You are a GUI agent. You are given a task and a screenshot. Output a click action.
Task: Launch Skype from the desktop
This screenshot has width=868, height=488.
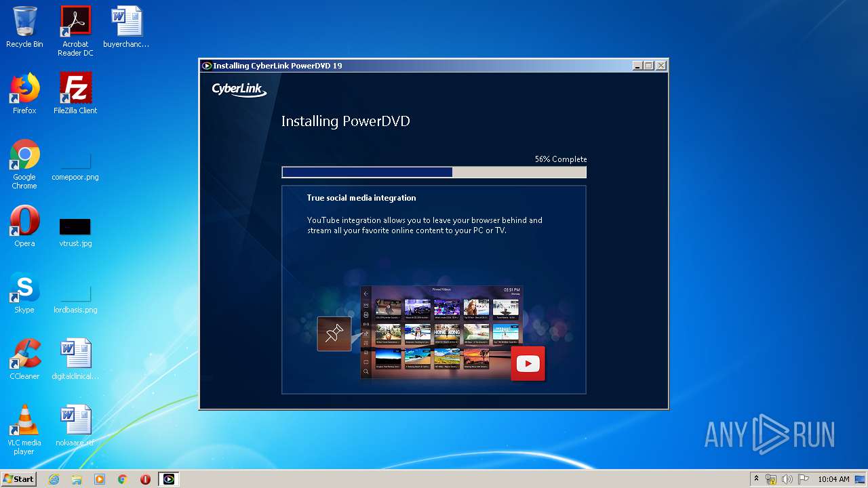point(24,293)
